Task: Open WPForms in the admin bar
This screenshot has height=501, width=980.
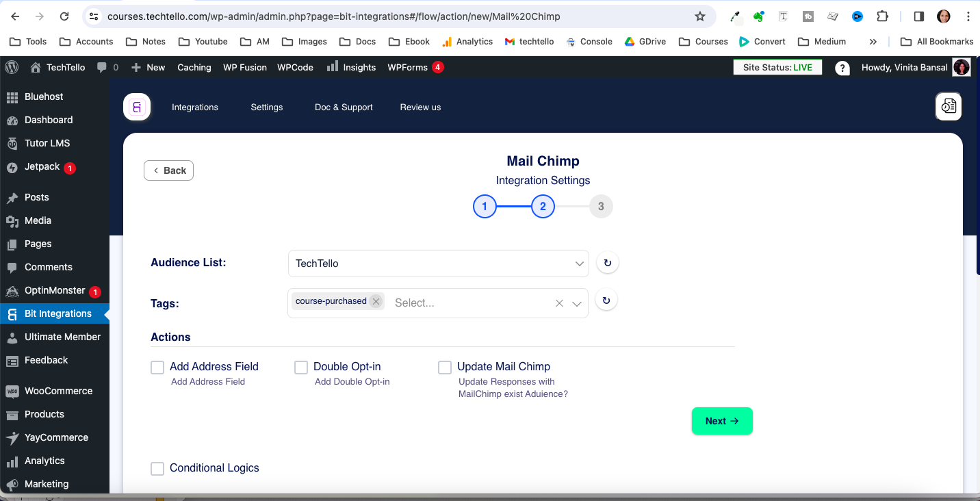Action: pos(415,67)
